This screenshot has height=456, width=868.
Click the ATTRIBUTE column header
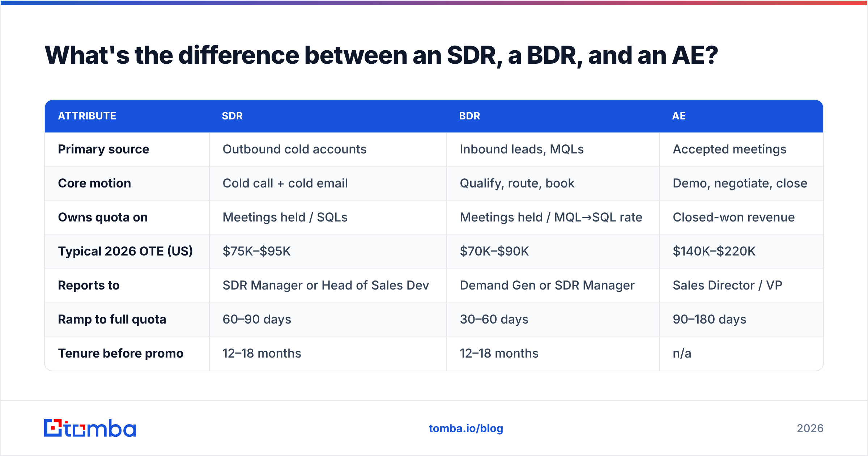tap(87, 116)
